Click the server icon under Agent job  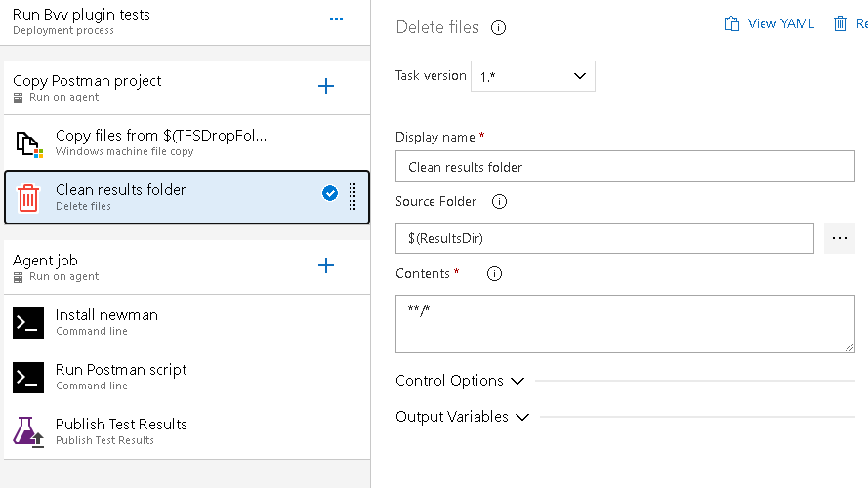19,277
